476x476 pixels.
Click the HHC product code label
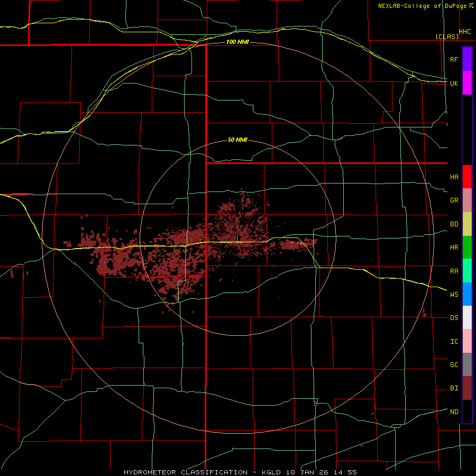(x=464, y=32)
